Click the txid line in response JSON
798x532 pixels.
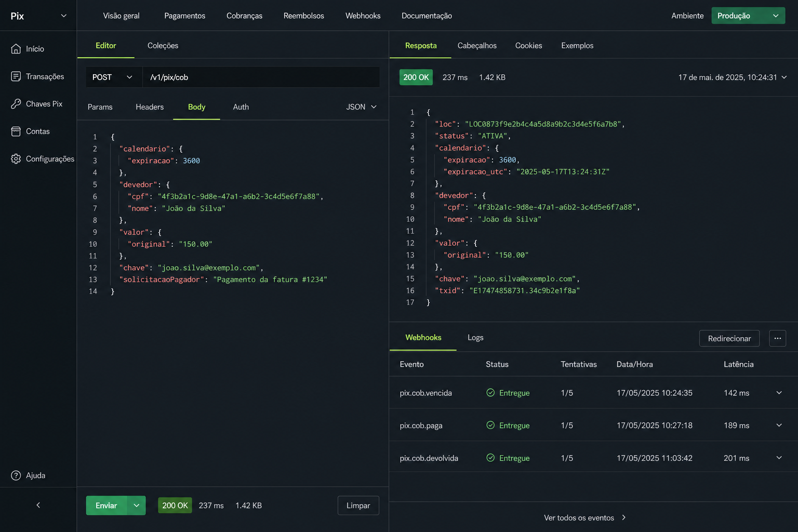click(x=508, y=290)
